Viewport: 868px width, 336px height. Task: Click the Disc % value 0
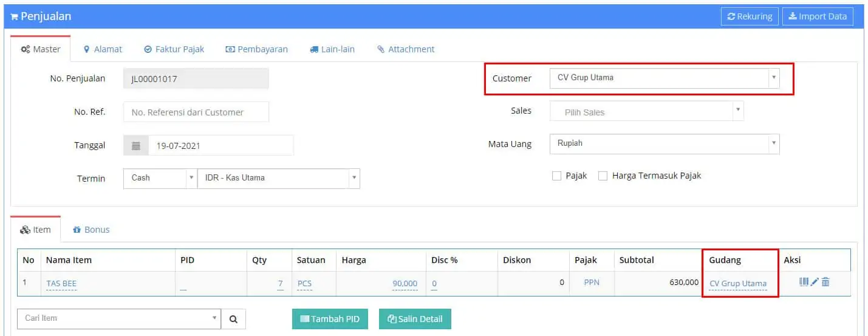click(x=434, y=284)
